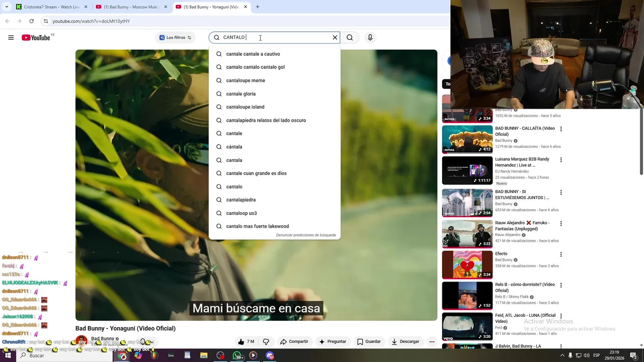Open options for Rauw Alejandro Fantasías video
Viewport: 644px width, 362px height.
561,224
